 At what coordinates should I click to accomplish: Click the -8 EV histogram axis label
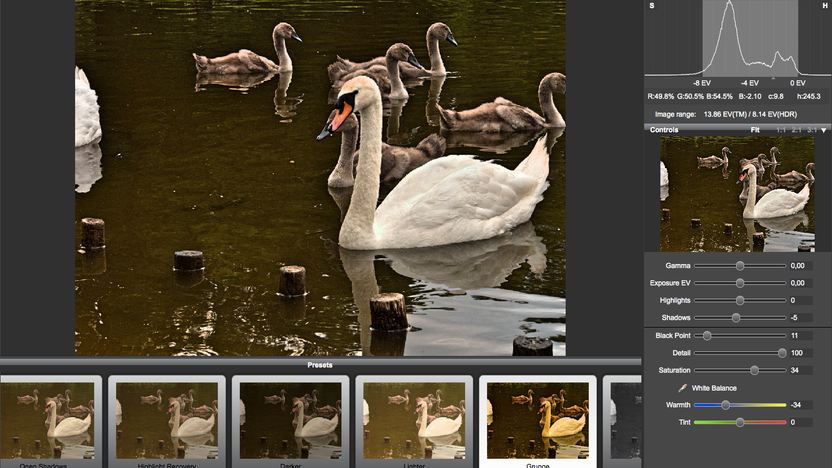pos(701,83)
